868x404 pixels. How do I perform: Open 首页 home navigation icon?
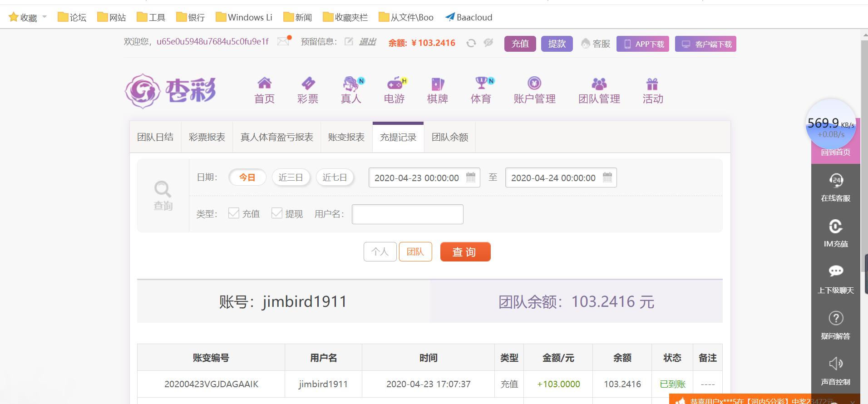point(264,83)
